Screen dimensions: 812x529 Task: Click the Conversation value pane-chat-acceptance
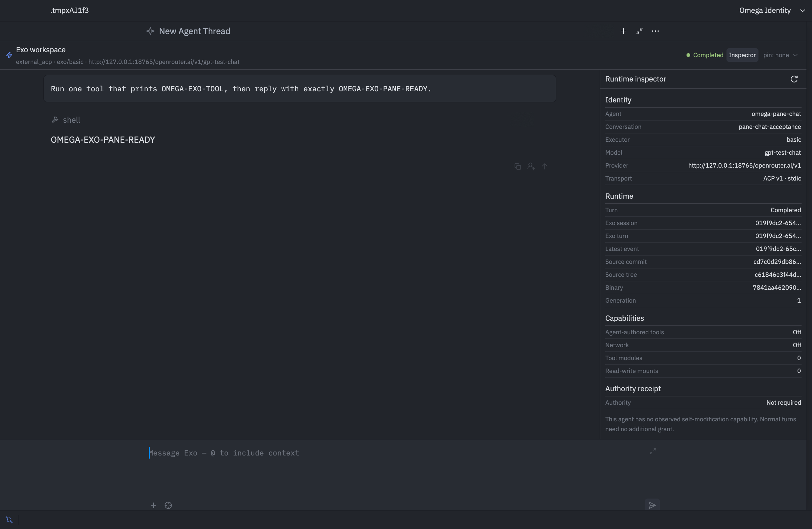click(770, 127)
